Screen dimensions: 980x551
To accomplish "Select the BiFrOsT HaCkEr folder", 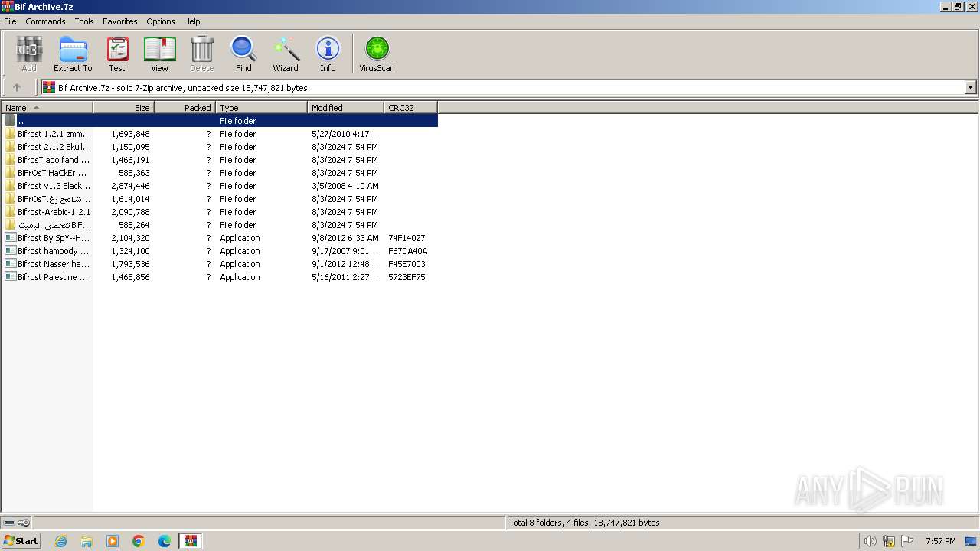I will (x=220, y=173).
